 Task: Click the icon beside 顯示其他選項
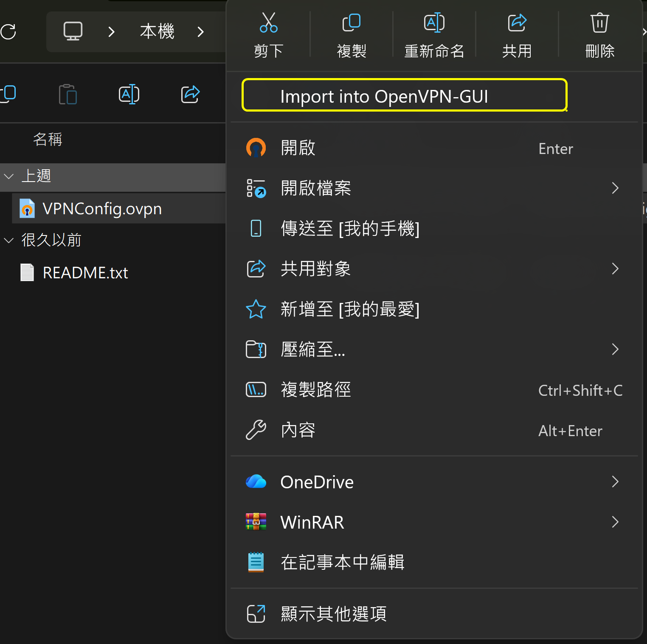tap(256, 613)
